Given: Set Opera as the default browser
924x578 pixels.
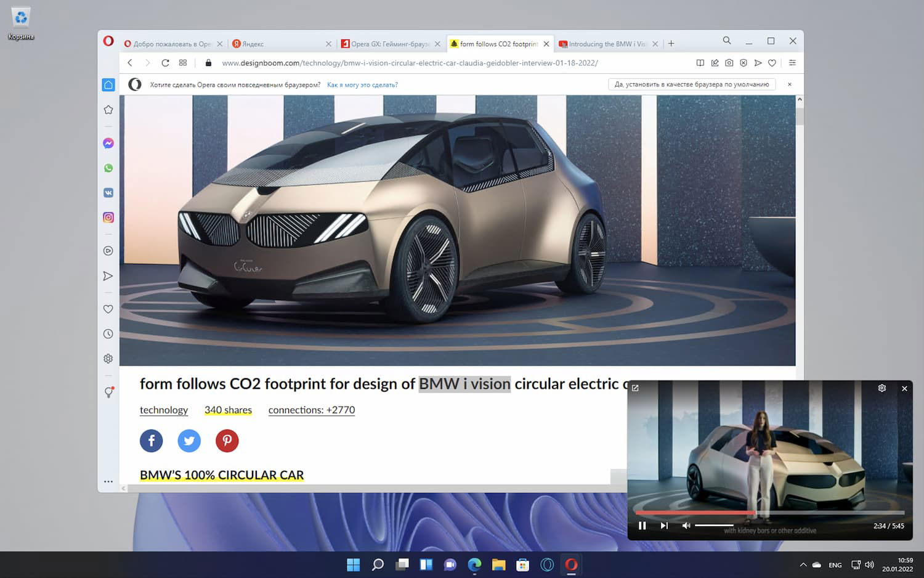Looking at the screenshot, I should 692,84.
